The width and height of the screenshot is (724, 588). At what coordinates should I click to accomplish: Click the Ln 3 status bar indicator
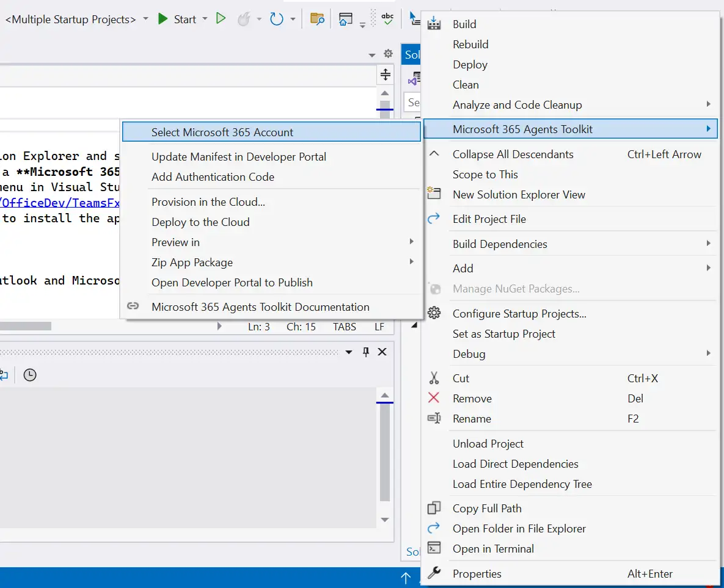click(x=258, y=326)
